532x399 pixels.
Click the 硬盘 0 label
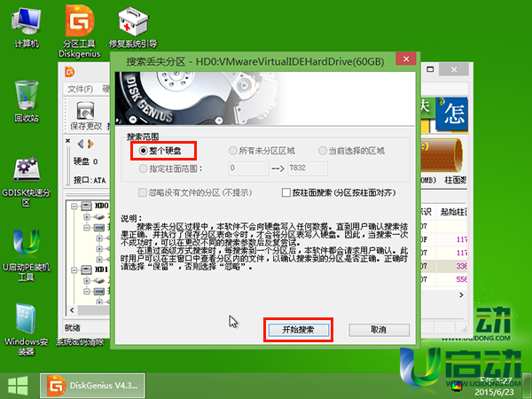86,161
